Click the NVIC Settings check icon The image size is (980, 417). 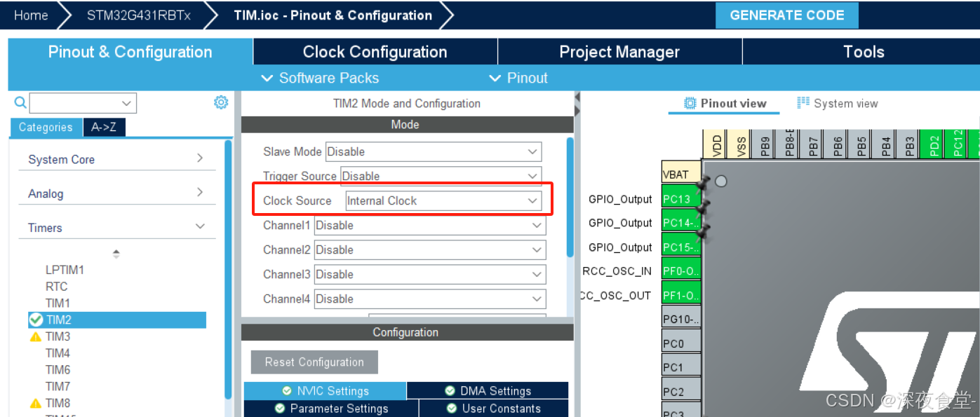[287, 391]
